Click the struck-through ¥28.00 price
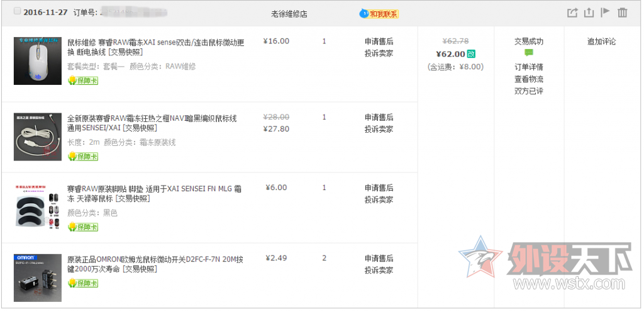Screen dimensions: 644x312 point(277,117)
